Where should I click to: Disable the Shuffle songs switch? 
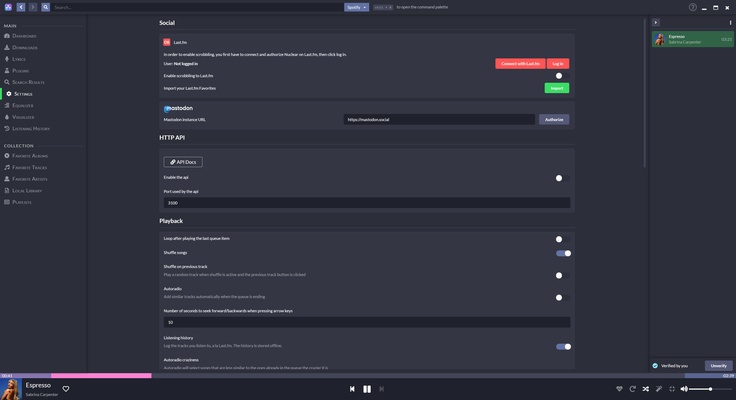564,253
